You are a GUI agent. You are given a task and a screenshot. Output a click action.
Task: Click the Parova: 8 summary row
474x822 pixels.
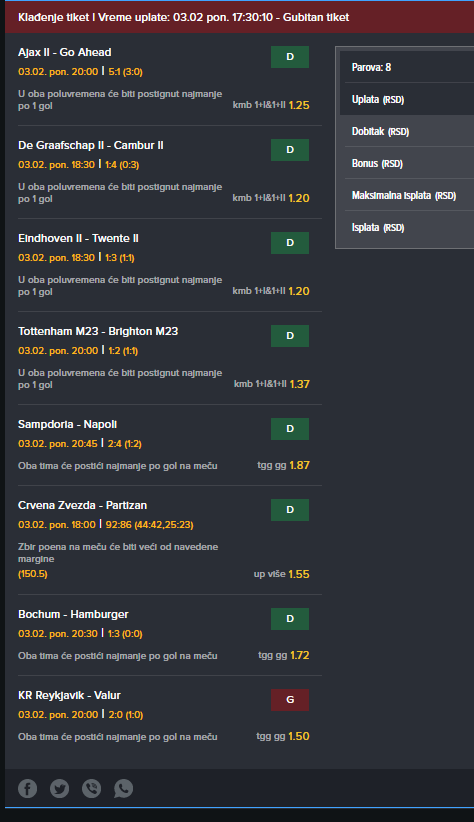pos(407,67)
